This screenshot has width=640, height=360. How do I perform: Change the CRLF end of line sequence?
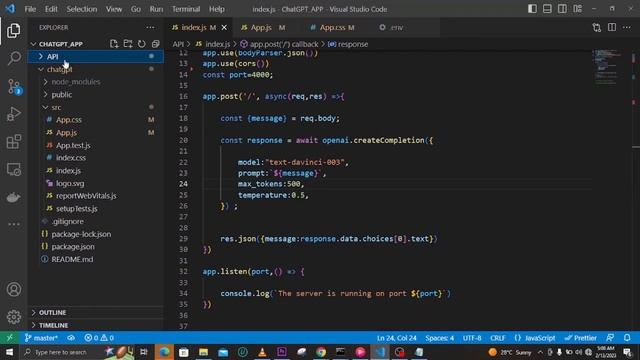[498, 338]
